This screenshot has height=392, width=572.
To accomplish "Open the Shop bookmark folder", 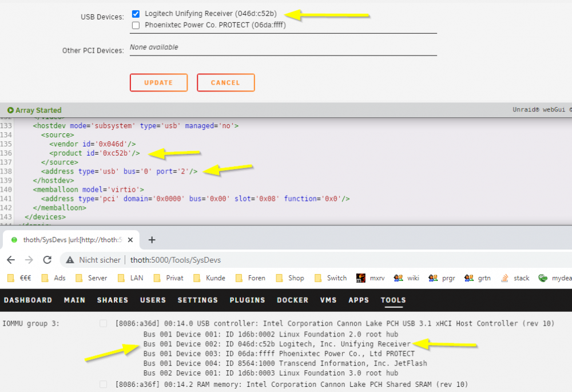I will 290,278.
